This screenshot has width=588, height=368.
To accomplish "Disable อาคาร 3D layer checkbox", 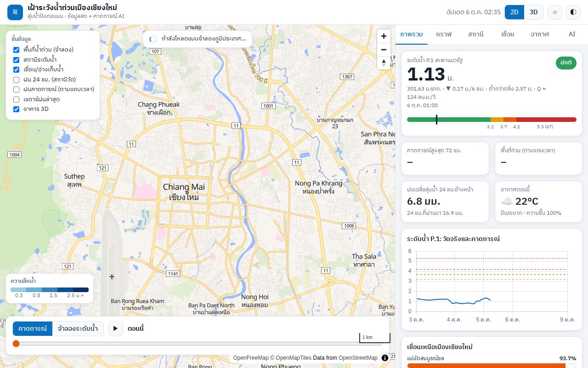I will tap(17, 109).
